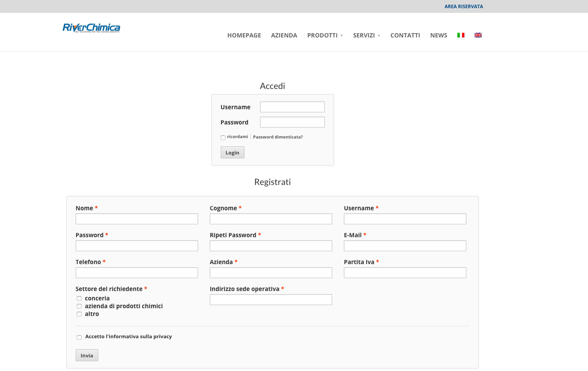Click the registration Password field

tap(137, 246)
